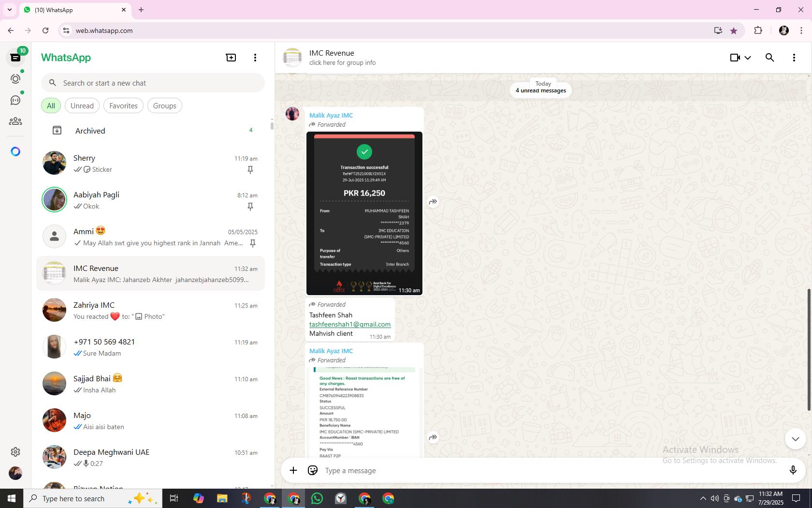The image size is (812, 508).
Task: Open chat list menu three dots
Action: 255,58
